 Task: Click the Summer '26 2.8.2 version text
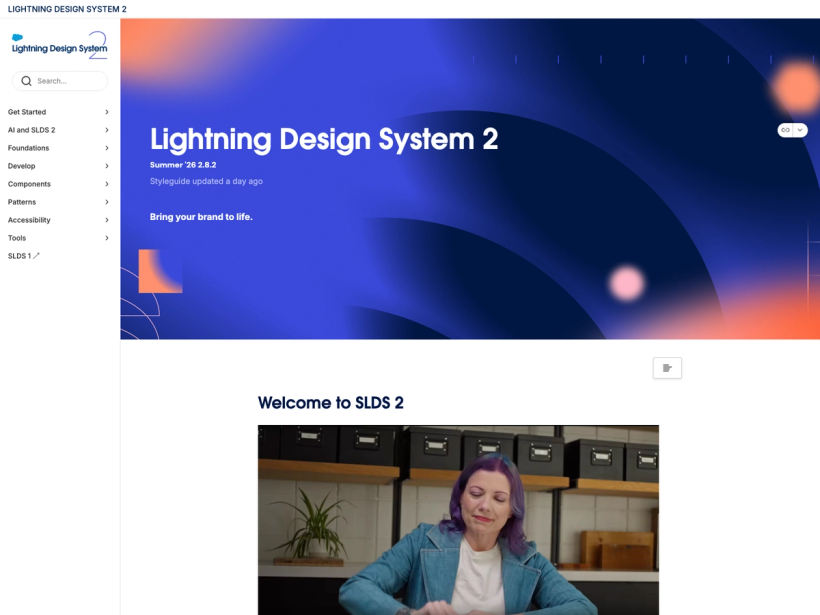click(183, 165)
